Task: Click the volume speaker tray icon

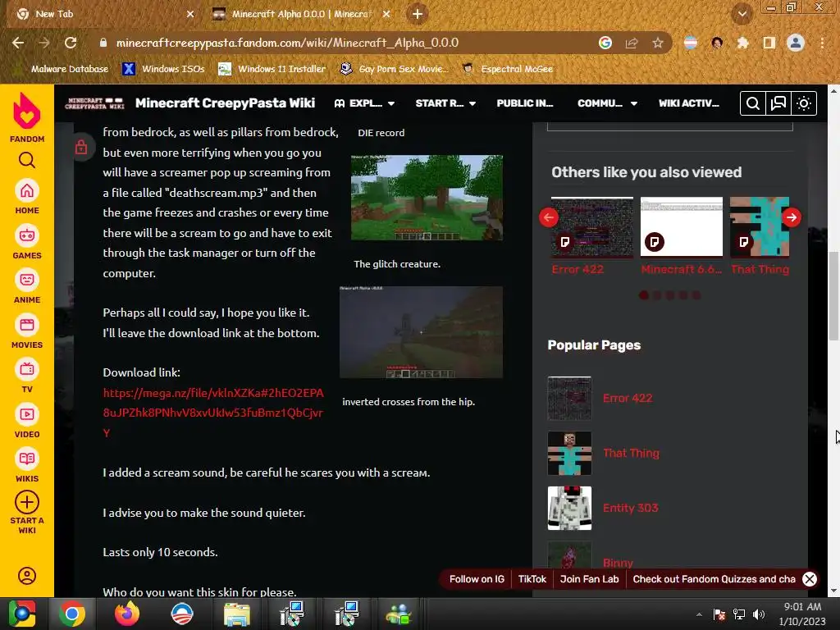Action: click(x=759, y=614)
